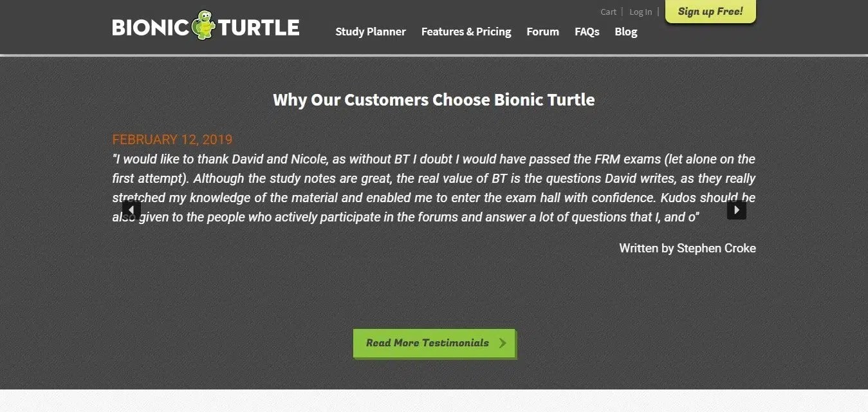Click the Why Our Customers Choose heading

(x=434, y=100)
